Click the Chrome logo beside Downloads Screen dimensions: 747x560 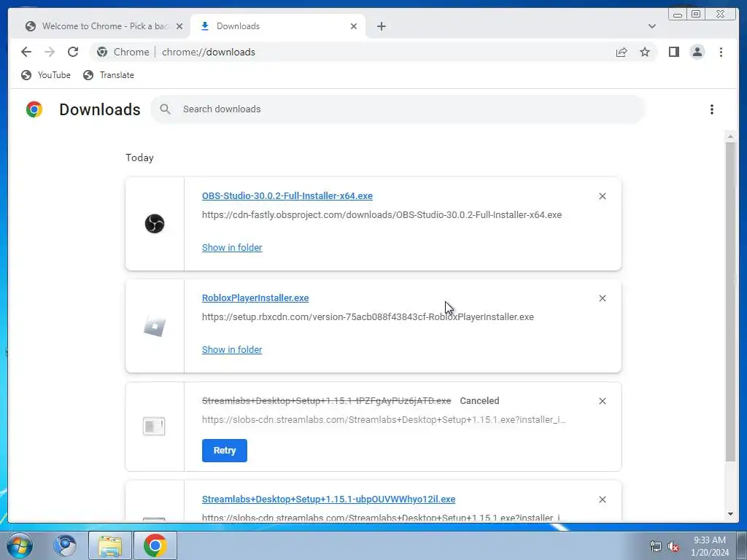point(34,109)
